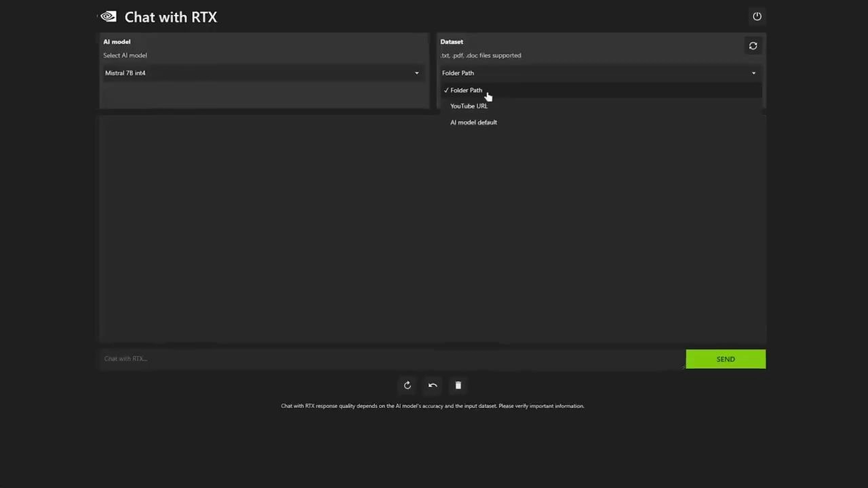Screen dimensions: 868x488
Task: Click the AI model panel heading
Action: (x=117, y=42)
